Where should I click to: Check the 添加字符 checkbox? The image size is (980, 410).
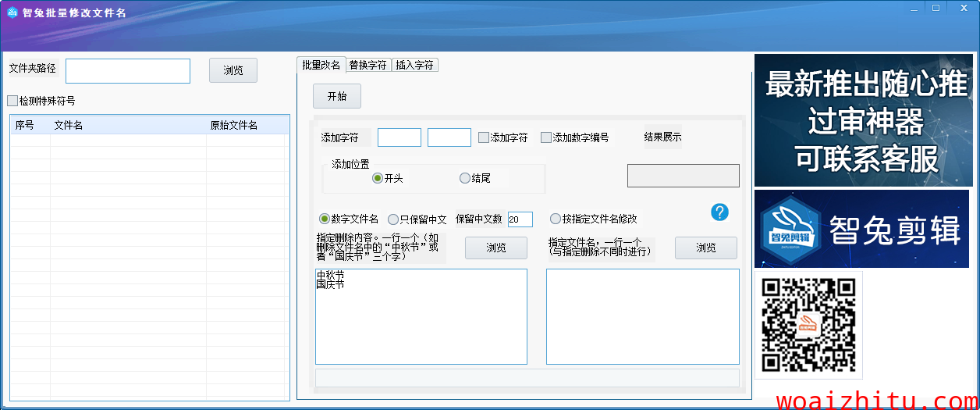[x=484, y=137]
